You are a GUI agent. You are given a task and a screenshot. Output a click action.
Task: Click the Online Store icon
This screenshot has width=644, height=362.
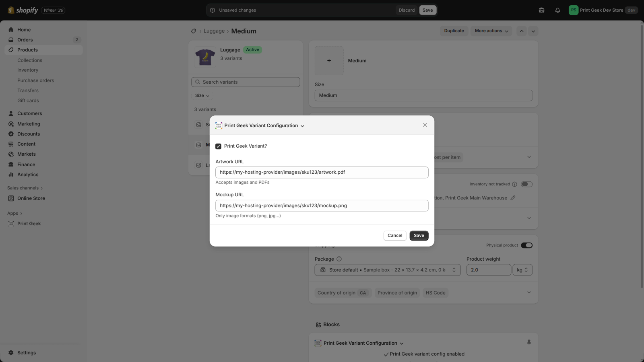pyautogui.click(x=11, y=198)
